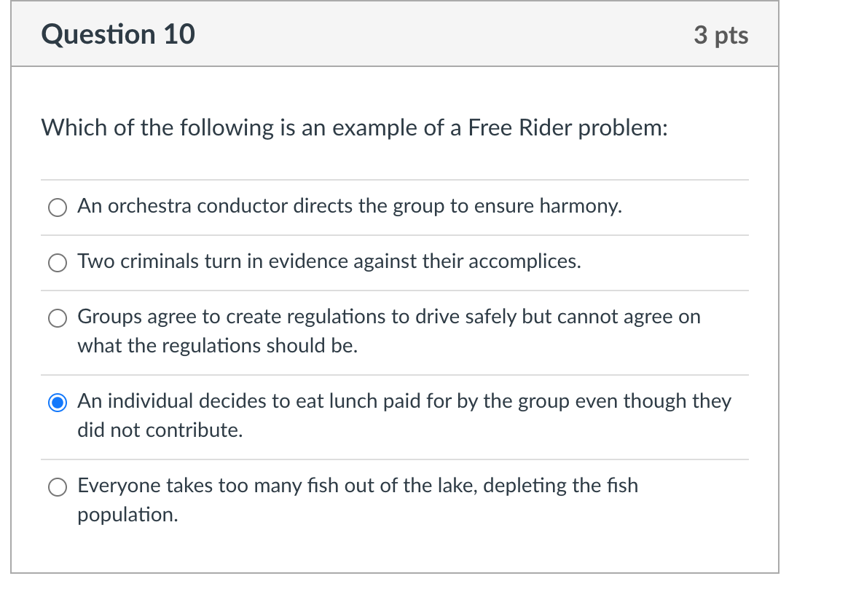Click the 3 pts label
This screenshot has width=864, height=616.
tap(721, 34)
